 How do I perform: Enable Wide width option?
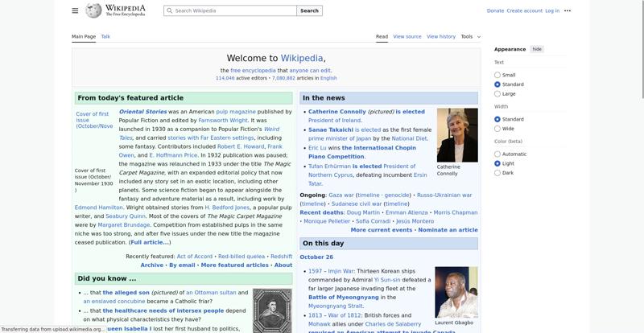[497, 129]
